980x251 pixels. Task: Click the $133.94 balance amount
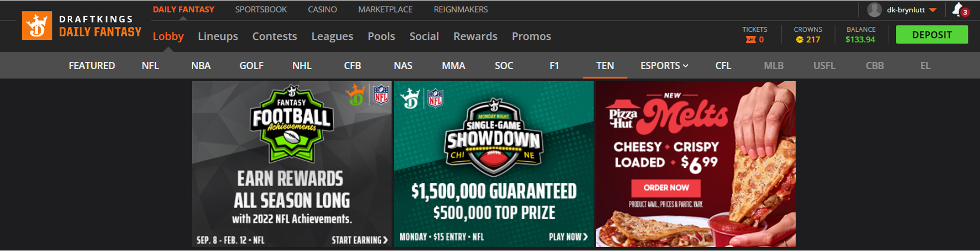pos(860,40)
